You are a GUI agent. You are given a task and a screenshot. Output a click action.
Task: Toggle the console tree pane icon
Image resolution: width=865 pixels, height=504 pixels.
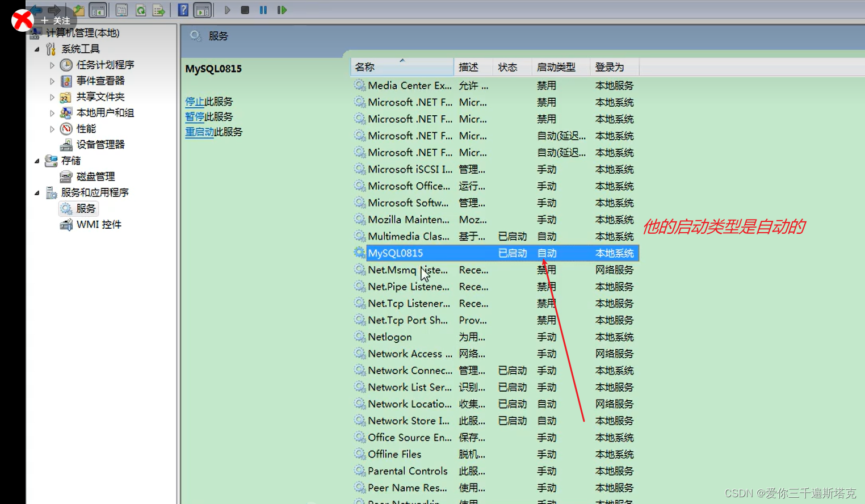98,10
